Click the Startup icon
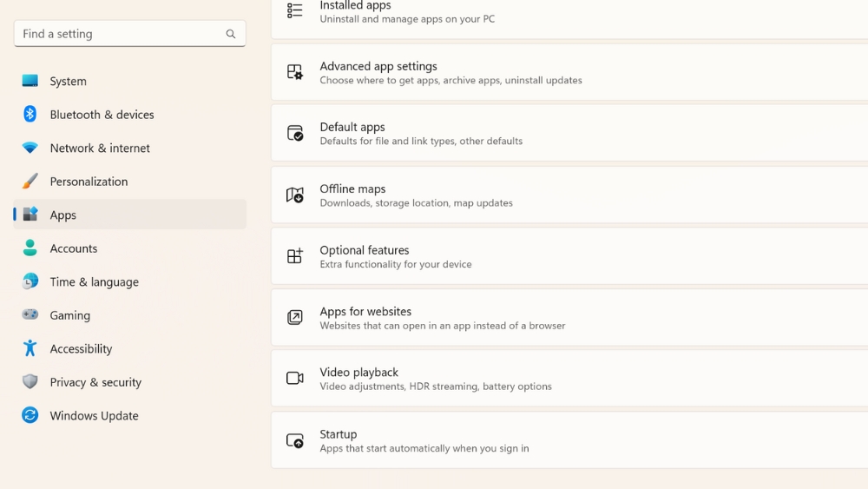The image size is (868, 489). pyautogui.click(x=295, y=440)
